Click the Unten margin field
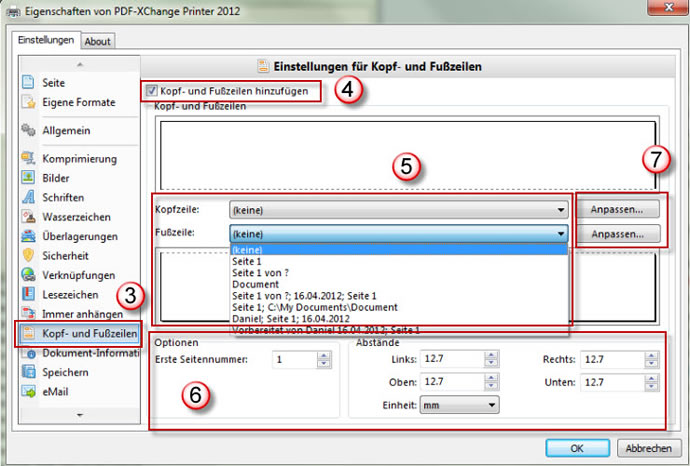690x466 pixels. (x=613, y=382)
